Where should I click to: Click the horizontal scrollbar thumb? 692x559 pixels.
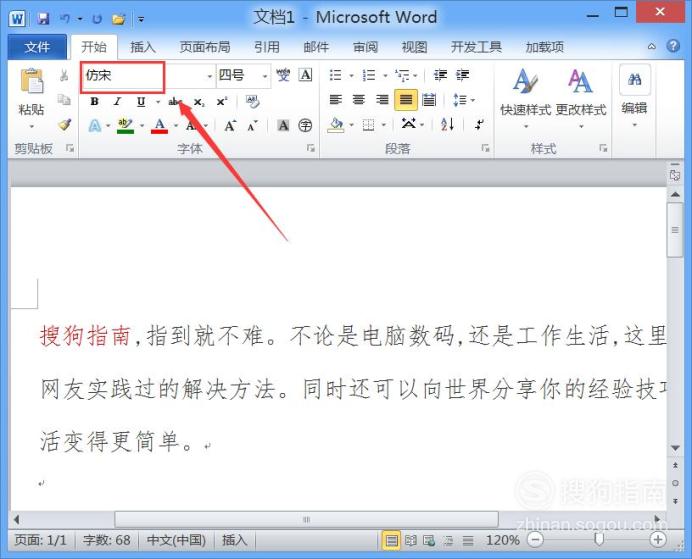coord(306,519)
